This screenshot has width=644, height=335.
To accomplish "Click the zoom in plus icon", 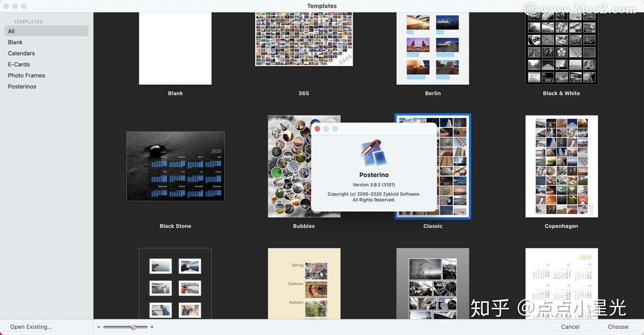I will [x=152, y=327].
